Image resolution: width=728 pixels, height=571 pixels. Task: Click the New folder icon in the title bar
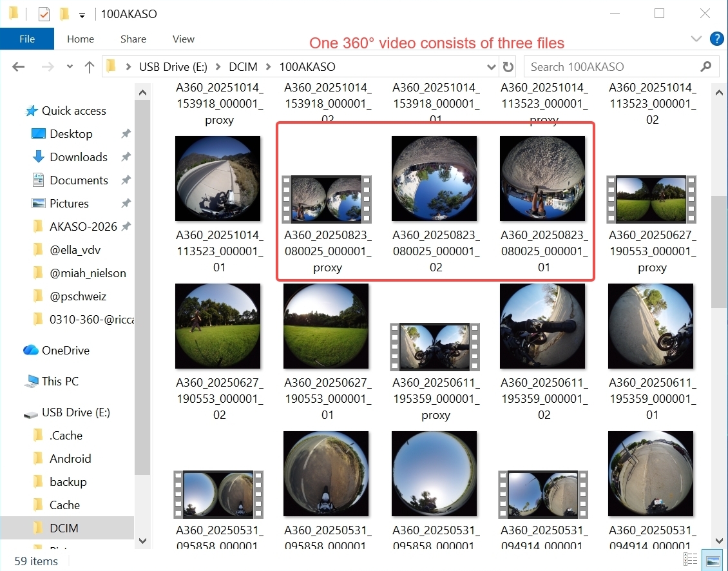64,14
